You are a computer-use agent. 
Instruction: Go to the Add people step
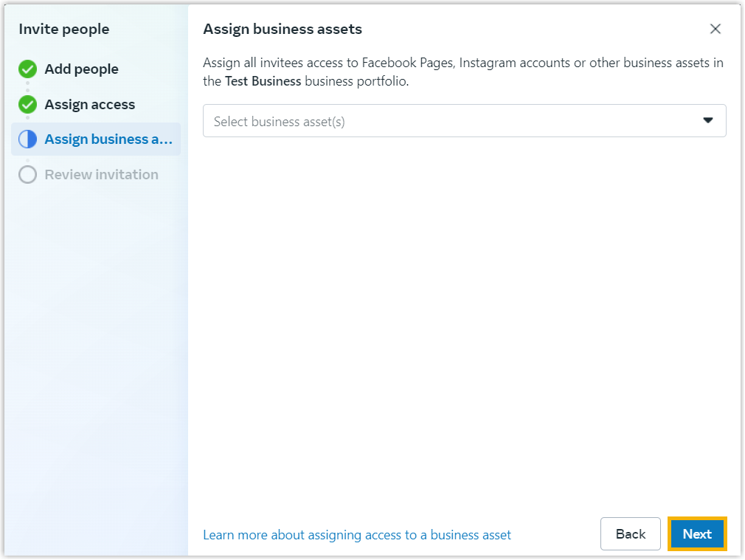[x=81, y=69]
